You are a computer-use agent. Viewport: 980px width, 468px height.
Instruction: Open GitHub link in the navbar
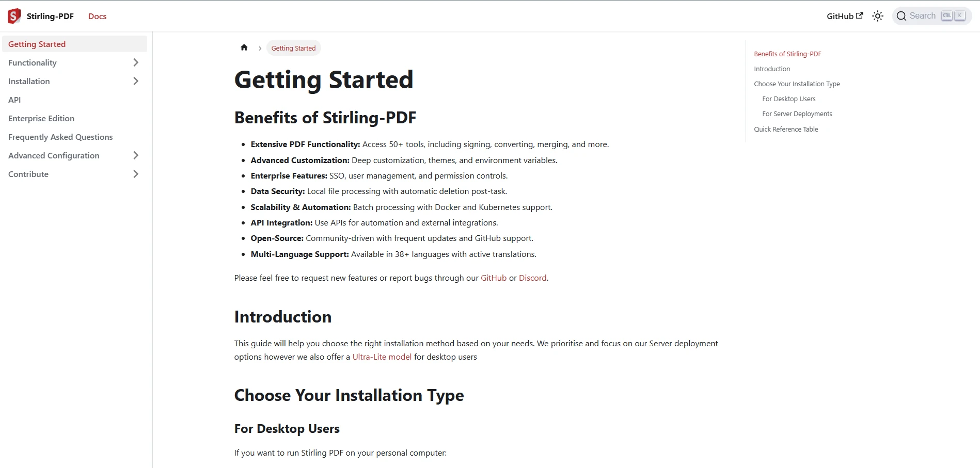844,16
